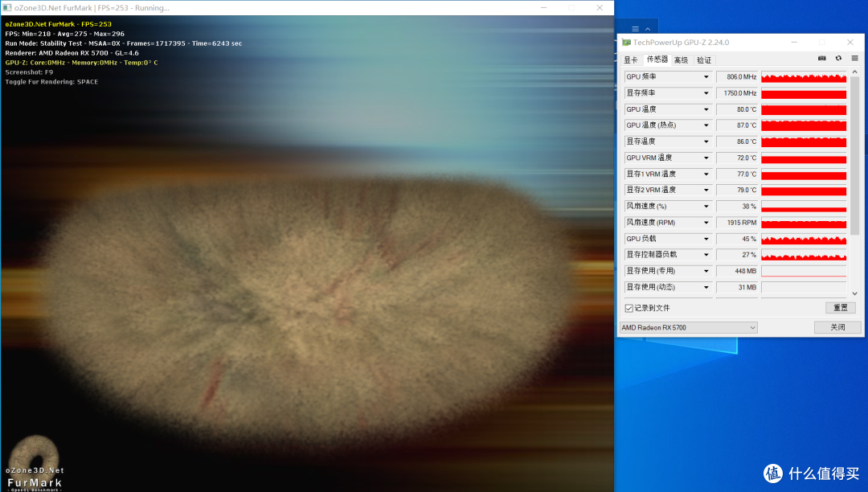Click the 1750.0 MHz memory clock value
This screenshot has height=492, width=868.
(x=736, y=93)
